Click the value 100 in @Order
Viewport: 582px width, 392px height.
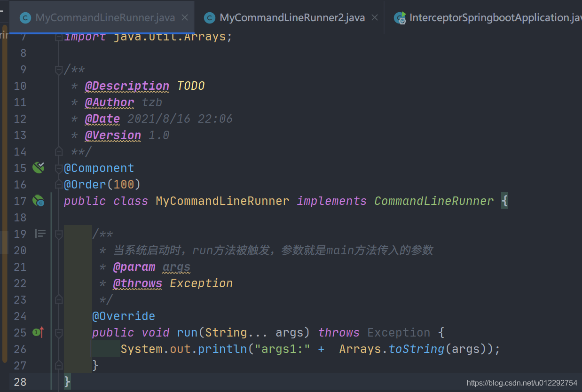tap(124, 185)
